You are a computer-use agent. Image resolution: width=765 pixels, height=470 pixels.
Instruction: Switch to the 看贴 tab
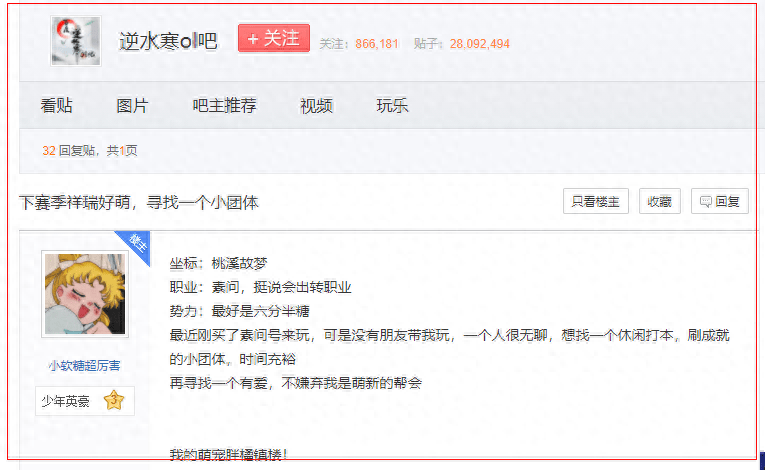[x=56, y=106]
